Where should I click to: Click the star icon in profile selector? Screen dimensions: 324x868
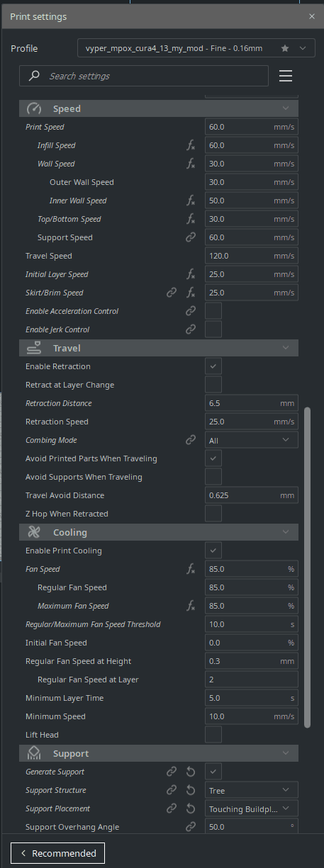285,49
